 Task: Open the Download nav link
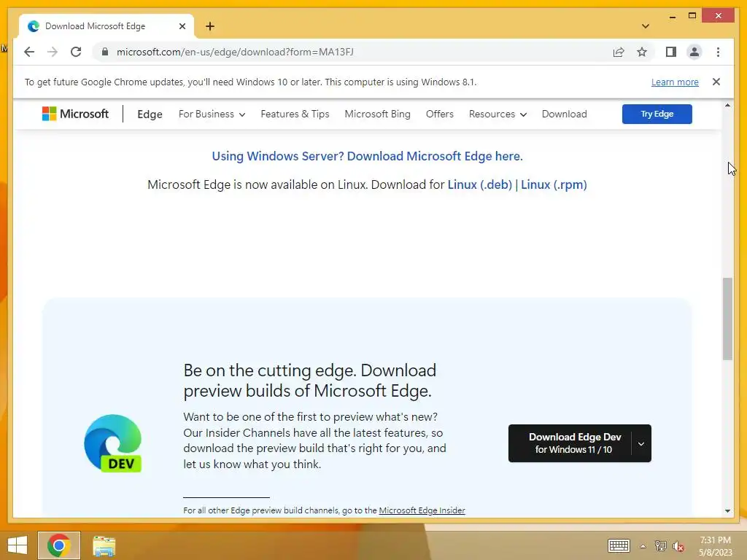tap(564, 114)
